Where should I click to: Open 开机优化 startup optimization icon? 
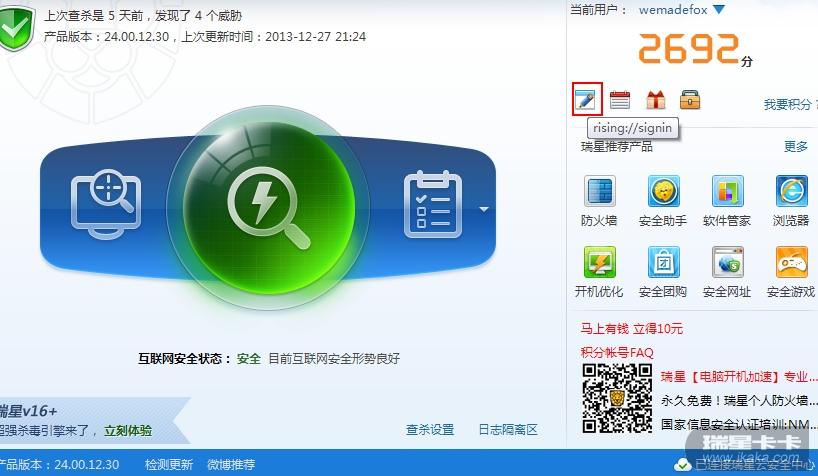point(599,263)
